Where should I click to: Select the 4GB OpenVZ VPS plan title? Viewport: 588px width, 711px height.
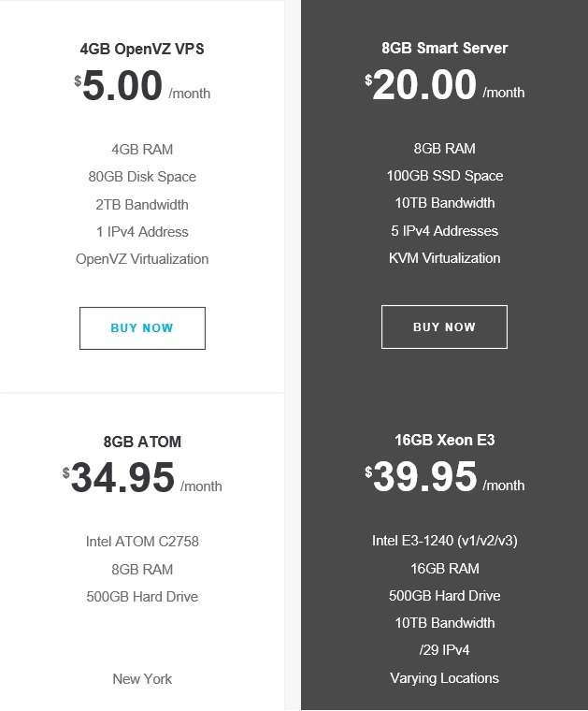pyautogui.click(x=142, y=49)
